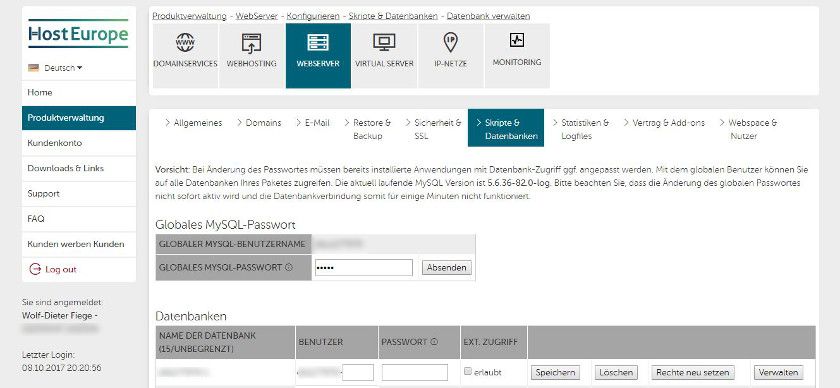
Task: Switch to Statistiken & Logfiles tab
Action: point(581,129)
